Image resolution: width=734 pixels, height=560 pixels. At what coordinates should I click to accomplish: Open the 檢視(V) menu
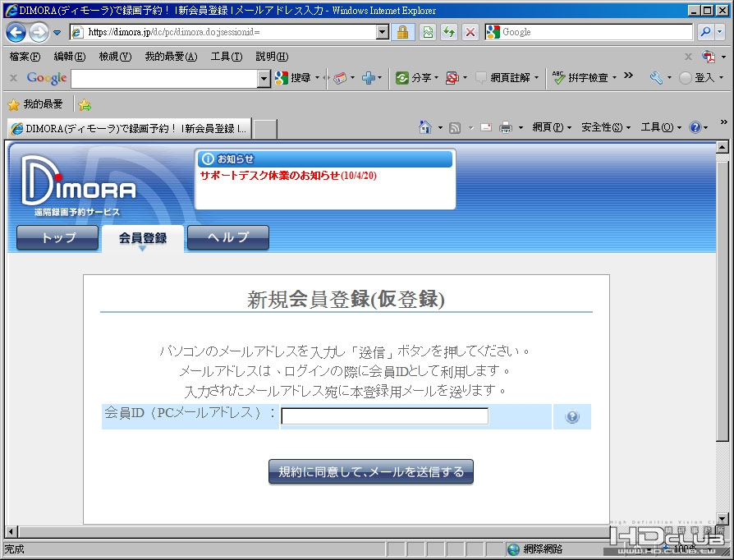tap(115, 57)
